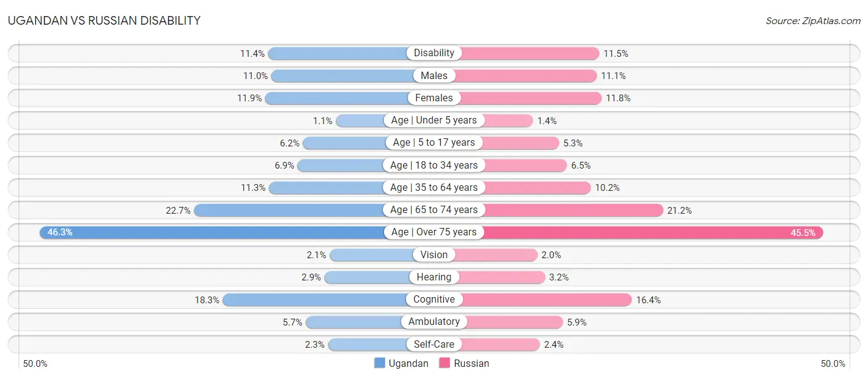Toggle the Russian legend label
This screenshot has width=868, height=378.
471,363
